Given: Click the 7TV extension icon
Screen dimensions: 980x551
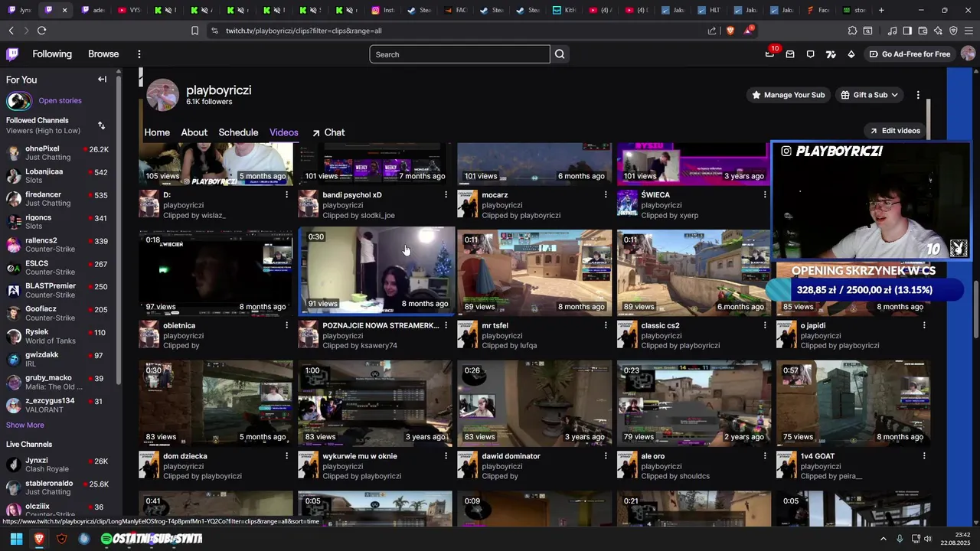Looking at the screenshot, I should [x=831, y=54].
